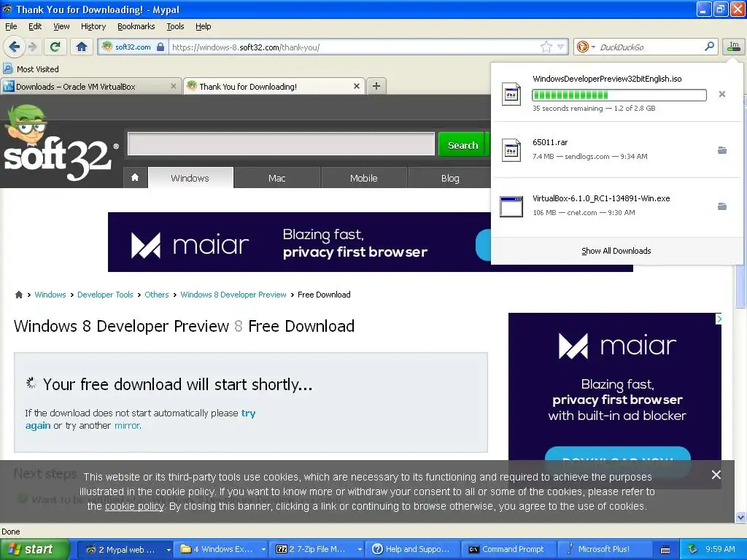
Task: Open a new tab with plus button
Action: tap(376, 86)
